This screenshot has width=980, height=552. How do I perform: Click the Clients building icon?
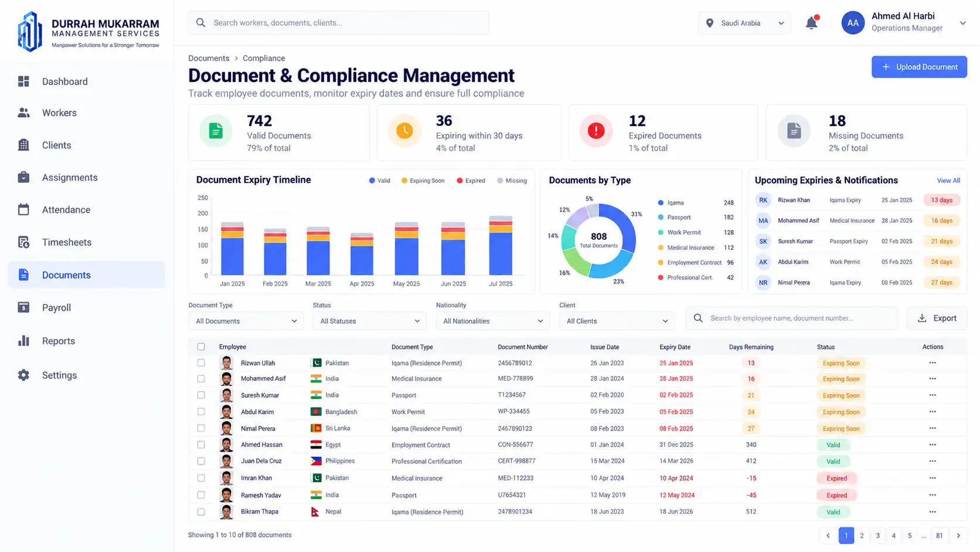(x=23, y=145)
